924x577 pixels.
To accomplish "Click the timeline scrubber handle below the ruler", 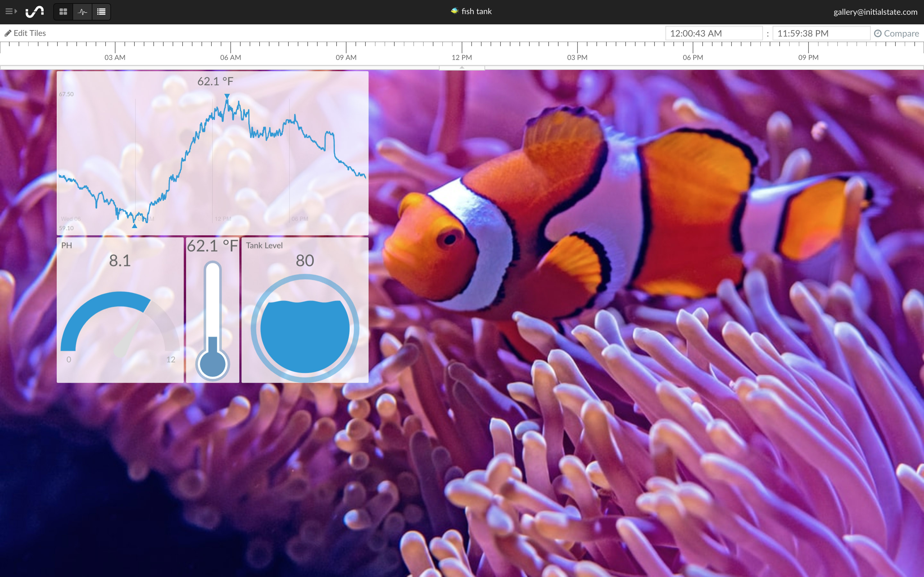I will point(461,68).
